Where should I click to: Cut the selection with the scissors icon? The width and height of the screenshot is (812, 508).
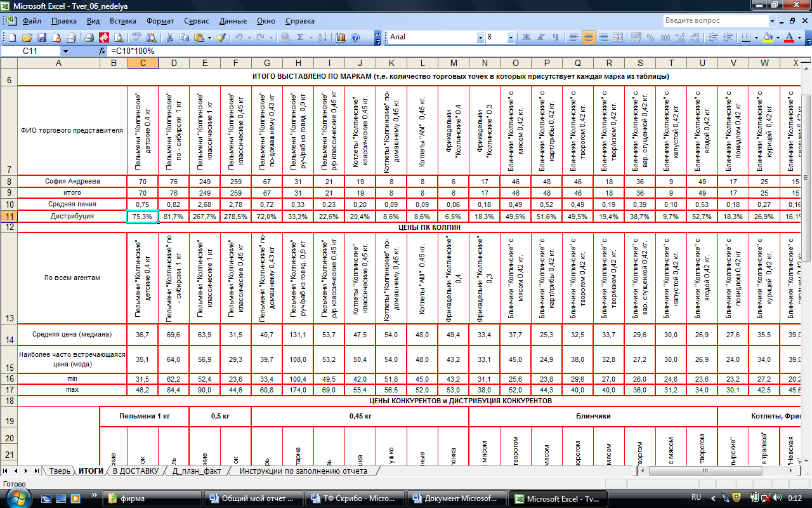169,37
